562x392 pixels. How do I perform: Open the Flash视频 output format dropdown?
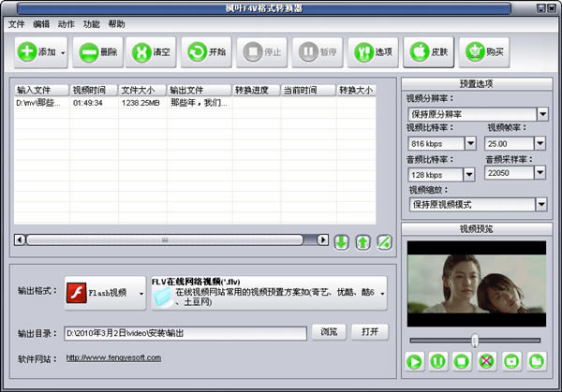pos(141,293)
